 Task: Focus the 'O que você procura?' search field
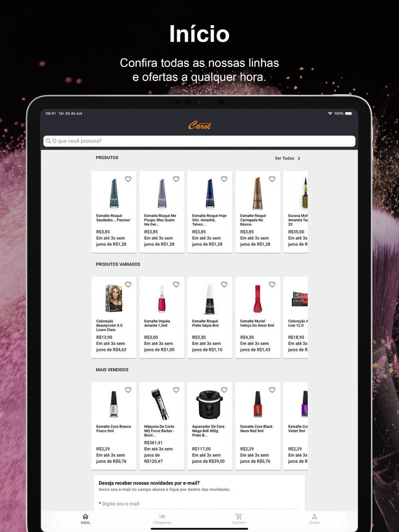[199, 141]
